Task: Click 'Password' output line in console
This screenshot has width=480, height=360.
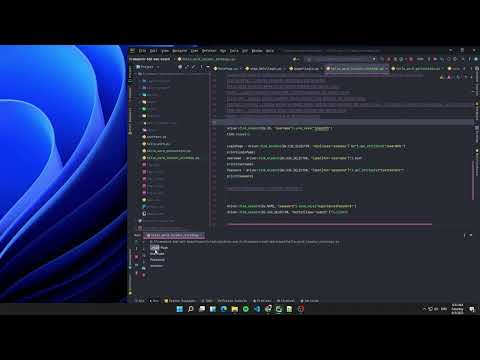Action: [157, 260]
